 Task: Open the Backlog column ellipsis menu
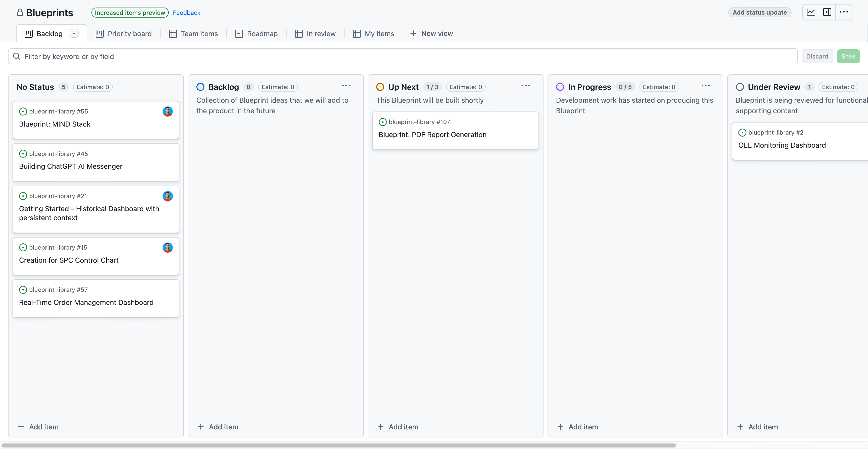(x=346, y=86)
